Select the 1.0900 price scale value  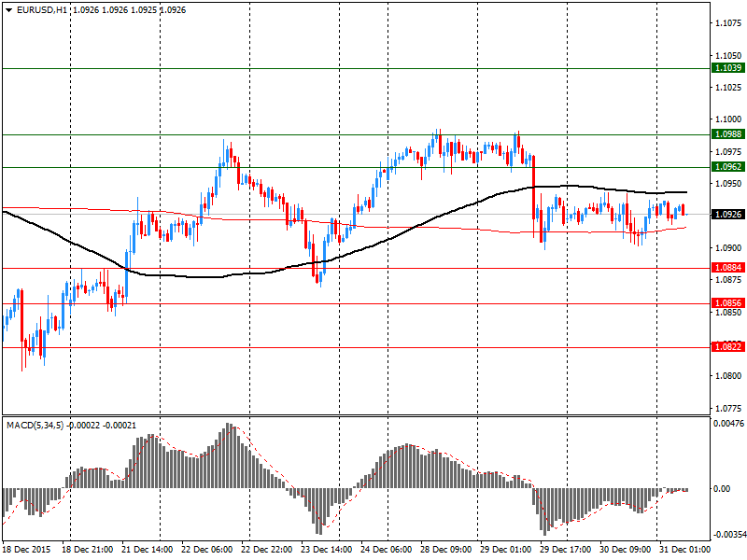click(x=728, y=247)
